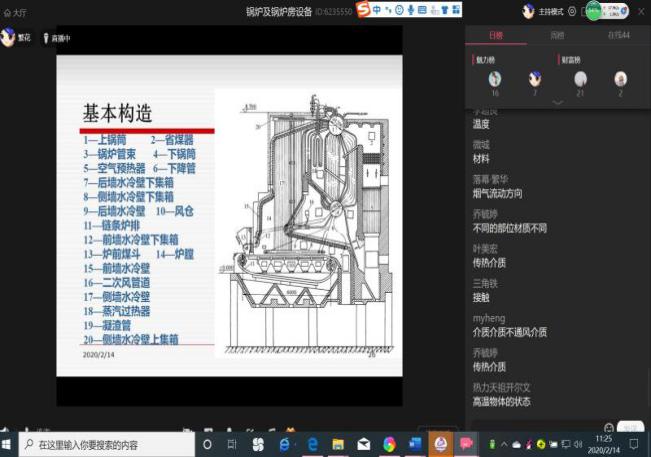The height and width of the screenshot is (457, 651).
Task: Click the 大厅 home icon
Action: [x=7, y=11]
